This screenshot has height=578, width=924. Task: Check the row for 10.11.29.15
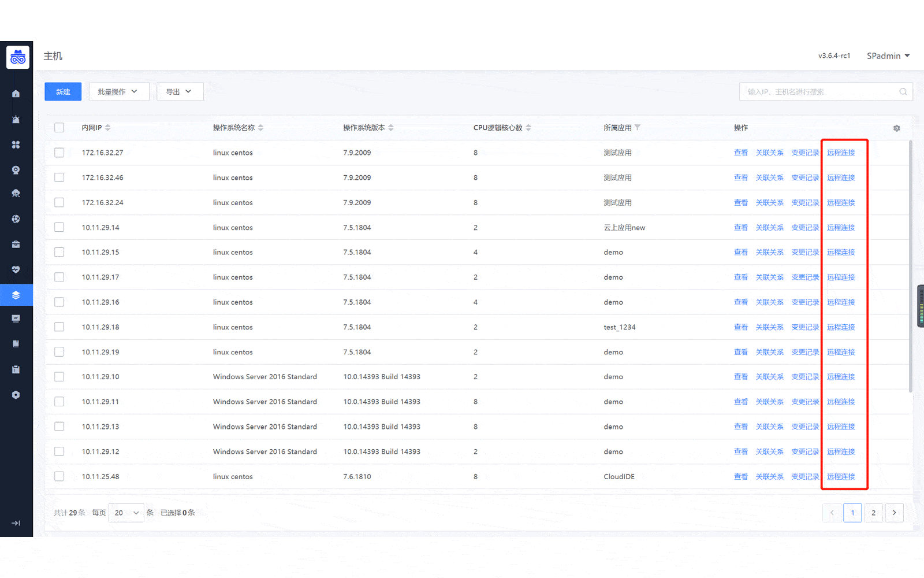click(59, 252)
